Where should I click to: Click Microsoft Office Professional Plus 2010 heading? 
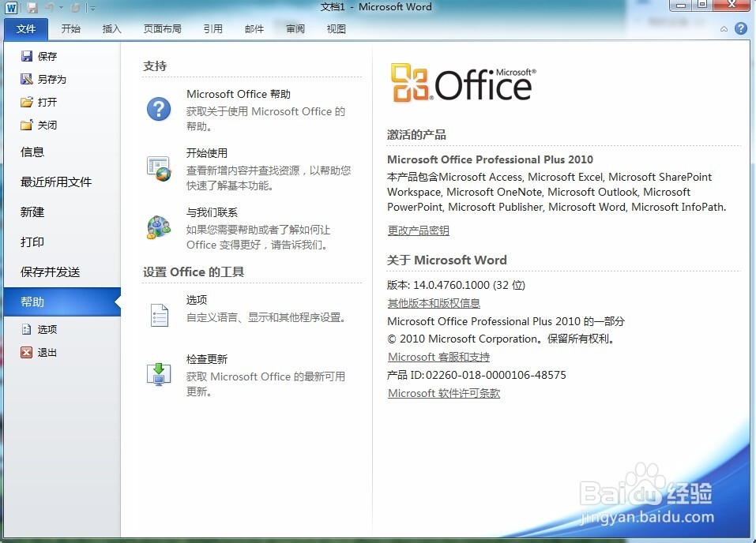[491, 159]
